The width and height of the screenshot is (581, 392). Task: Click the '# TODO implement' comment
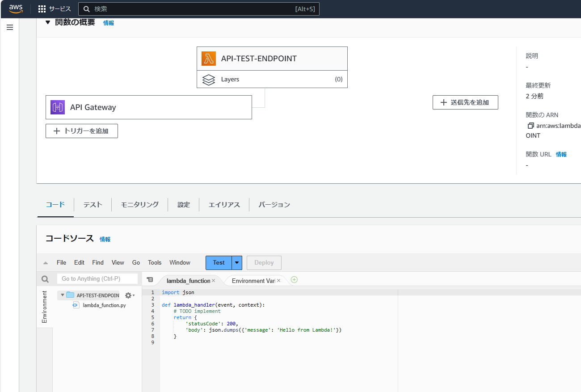coord(197,311)
